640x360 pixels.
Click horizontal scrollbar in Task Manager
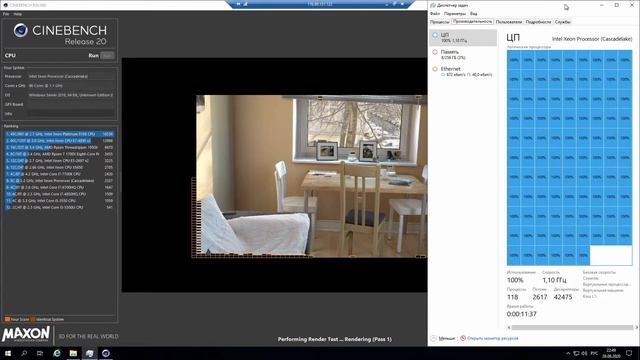click(572, 327)
